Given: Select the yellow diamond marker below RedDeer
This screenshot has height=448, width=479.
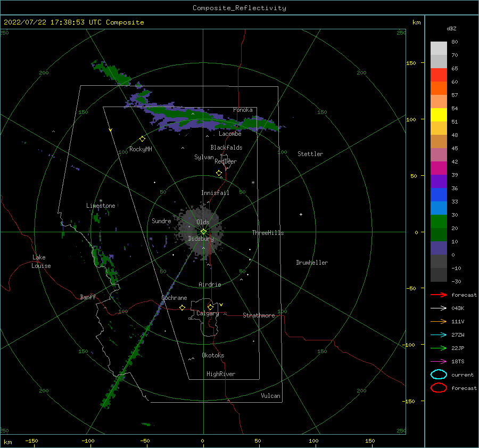Looking at the screenshot, I should coord(219,173).
